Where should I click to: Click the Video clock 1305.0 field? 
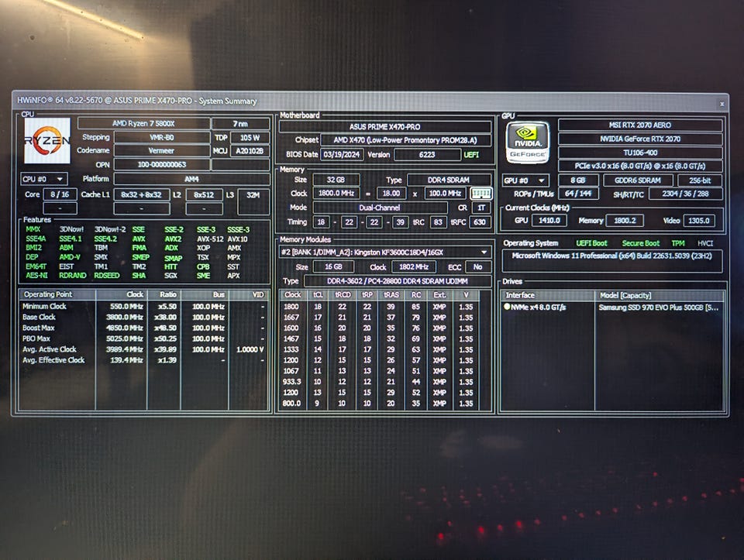click(698, 221)
